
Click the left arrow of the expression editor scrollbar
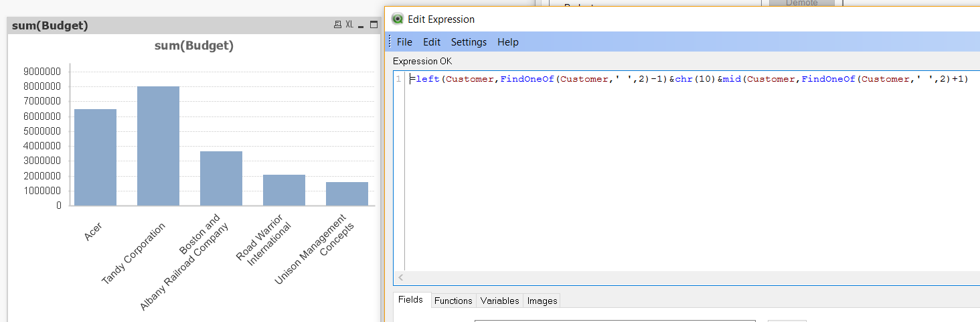pyautogui.click(x=400, y=277)
